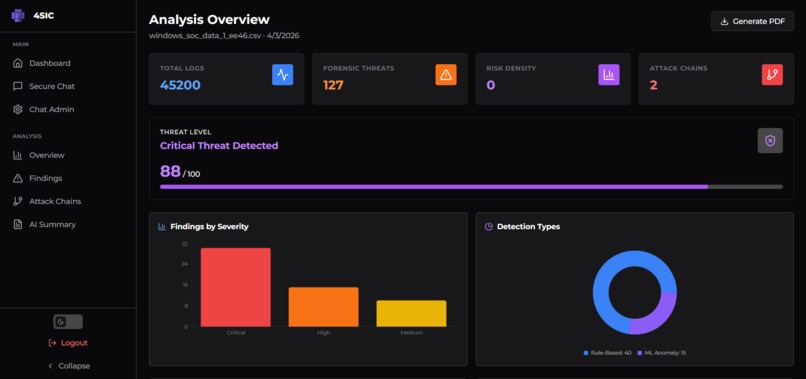Collapse the sidebar using the chevron
The width and height of the screenshot is (806, 379).
pos(50,366)
